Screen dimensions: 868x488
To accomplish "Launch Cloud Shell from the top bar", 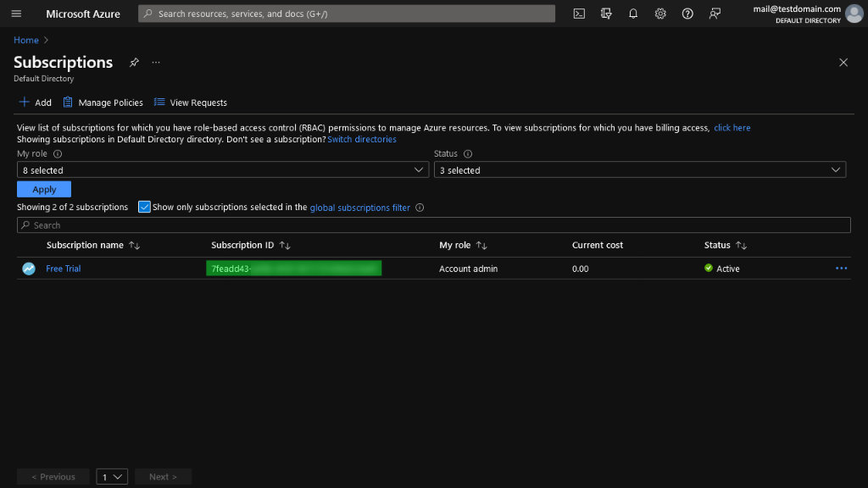I will click(x=579, y=14).
